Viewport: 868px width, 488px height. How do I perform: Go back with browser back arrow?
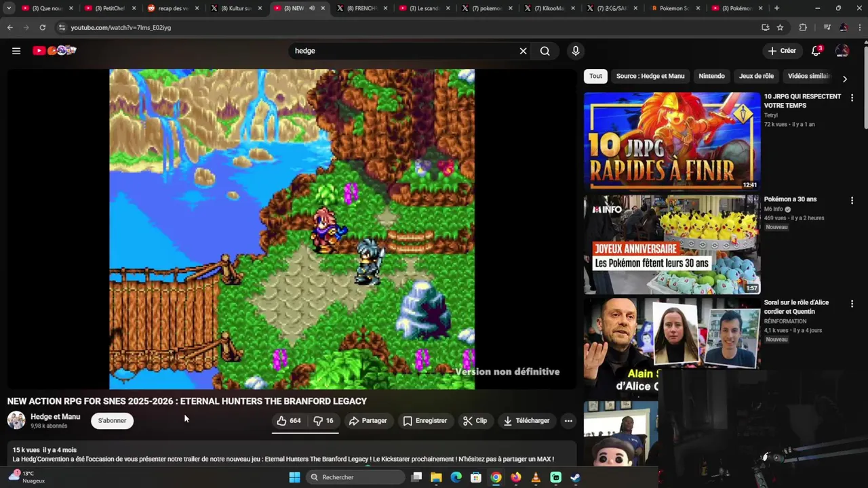(9, 27)
